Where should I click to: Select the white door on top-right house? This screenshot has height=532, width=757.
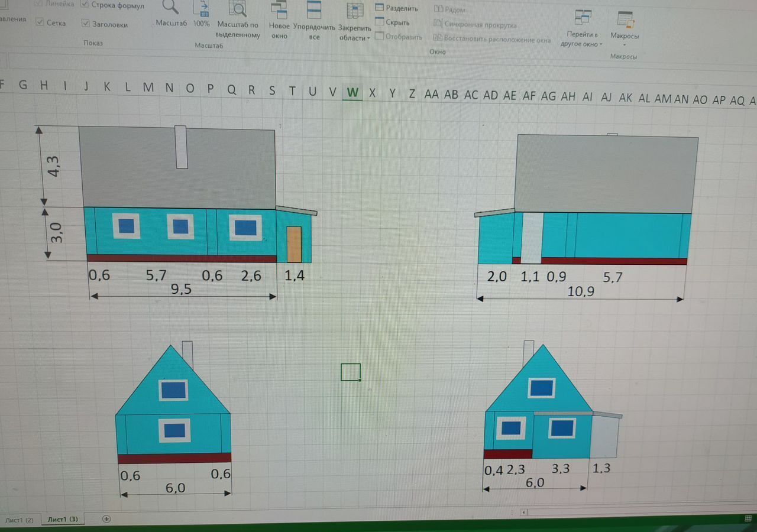531,238
